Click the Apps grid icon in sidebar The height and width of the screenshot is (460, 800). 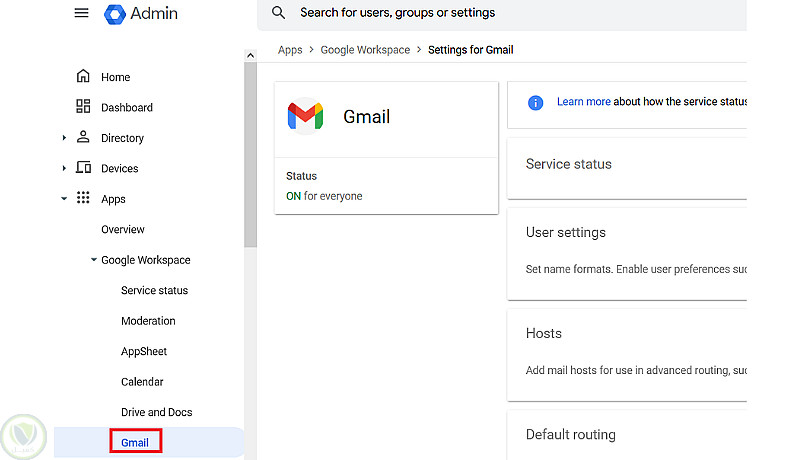point(83,199)
